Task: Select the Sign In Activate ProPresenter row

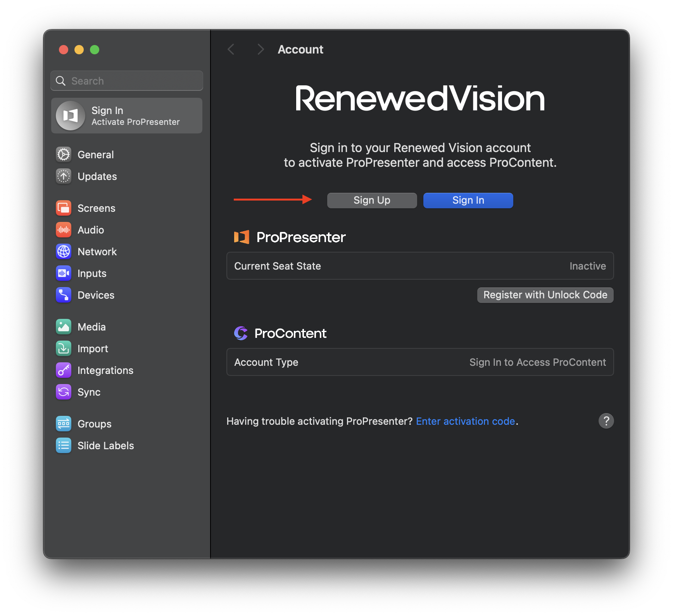Action: tap(127, 116)
